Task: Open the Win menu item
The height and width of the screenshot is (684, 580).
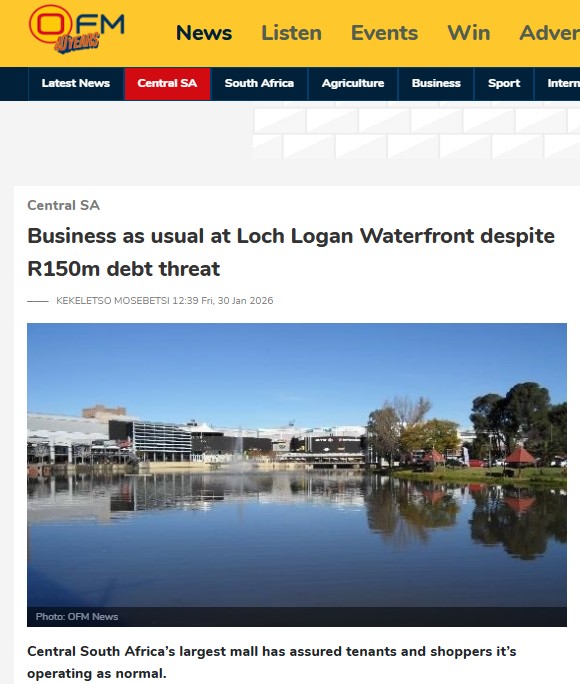Action: [x=469, y=33]
